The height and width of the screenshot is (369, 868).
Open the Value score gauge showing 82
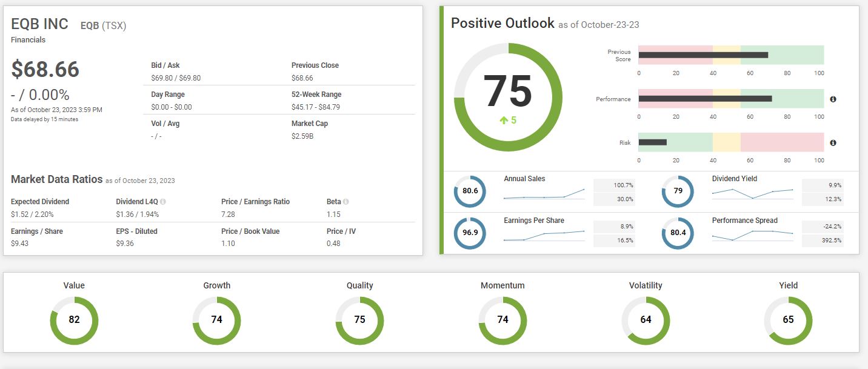74,320
